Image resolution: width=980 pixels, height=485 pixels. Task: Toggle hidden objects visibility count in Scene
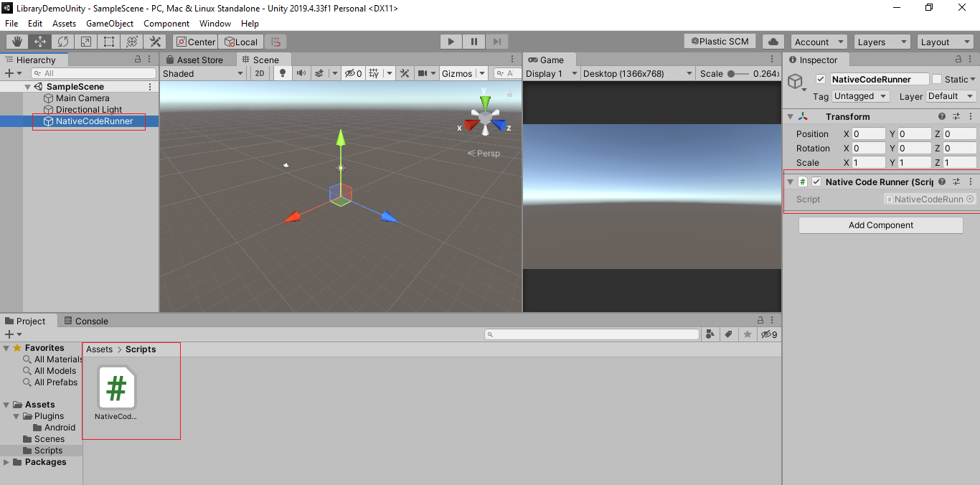[352, 73]
